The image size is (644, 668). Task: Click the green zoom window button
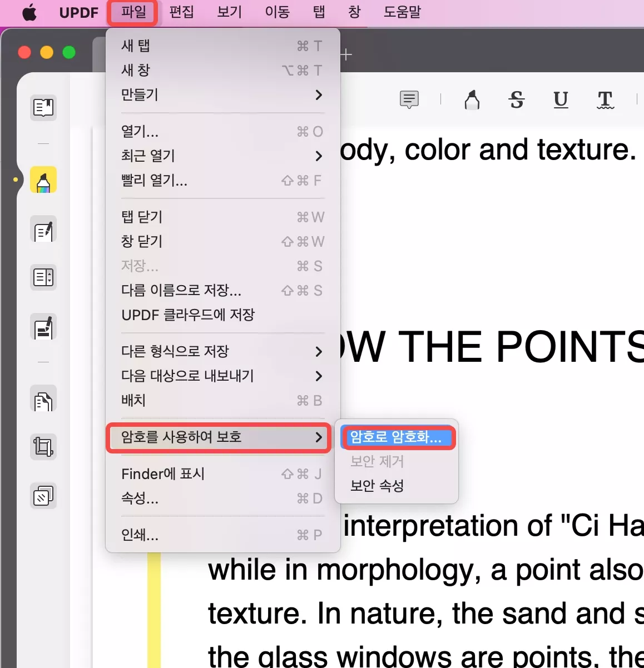pos(69,52)
